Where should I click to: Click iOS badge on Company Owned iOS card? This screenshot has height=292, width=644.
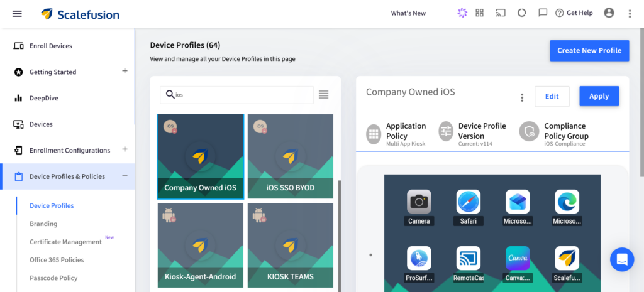point(170,127)
